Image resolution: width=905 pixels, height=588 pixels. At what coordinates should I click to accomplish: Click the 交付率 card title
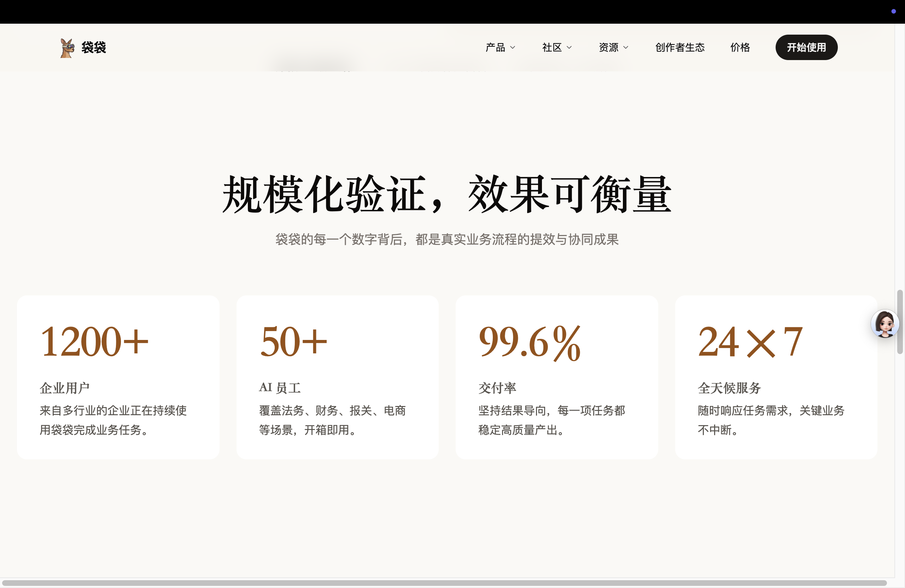click(x=497, y=388)
